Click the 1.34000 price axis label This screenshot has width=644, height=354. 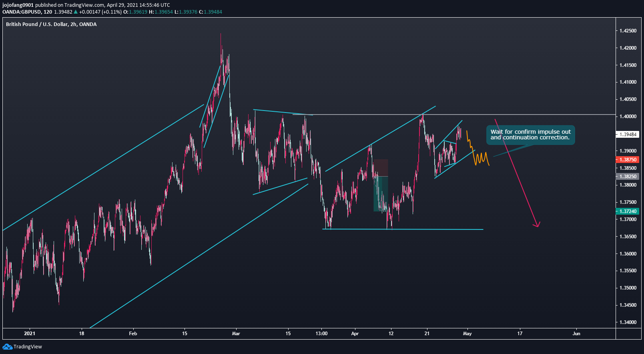tap(628, 322)
